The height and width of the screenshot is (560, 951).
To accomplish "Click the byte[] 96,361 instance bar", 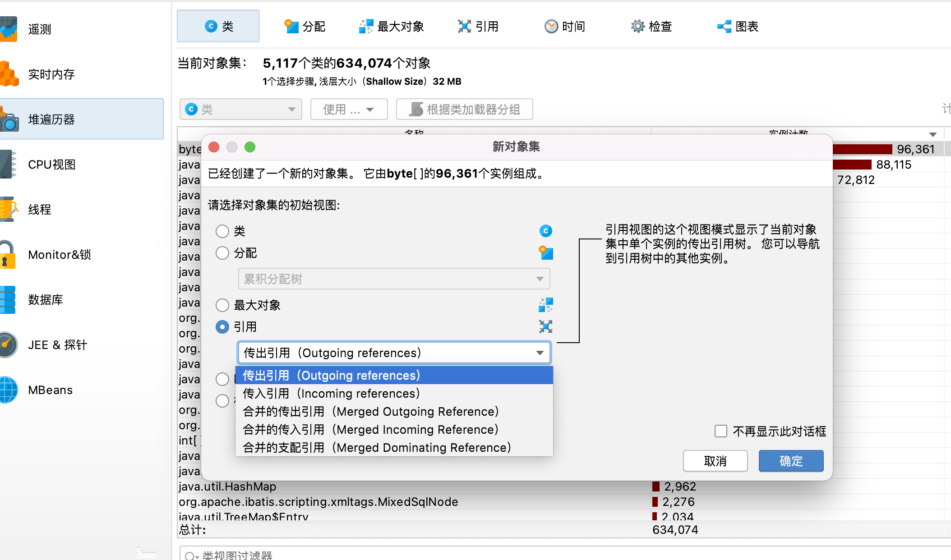I will 862,149.
